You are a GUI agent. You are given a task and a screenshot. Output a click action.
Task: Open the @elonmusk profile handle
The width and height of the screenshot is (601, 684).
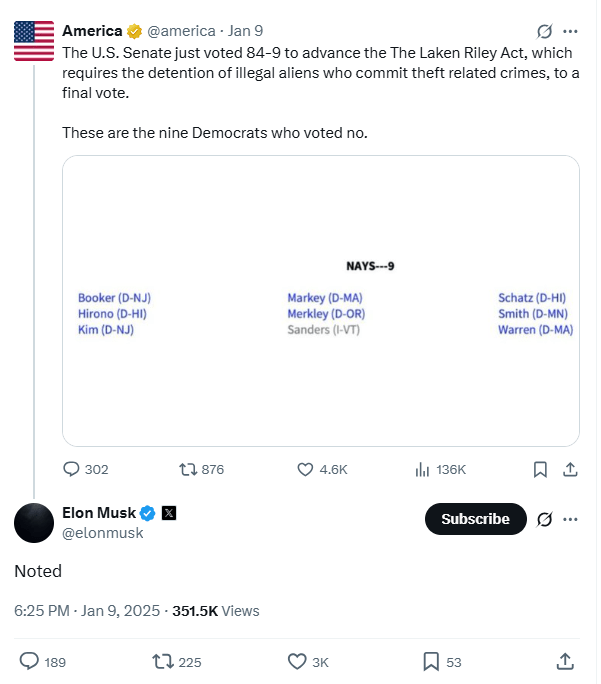[x=104, y=533]
